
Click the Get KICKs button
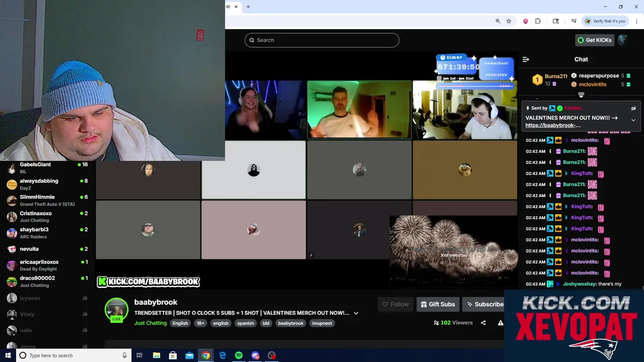pos(595,40)
